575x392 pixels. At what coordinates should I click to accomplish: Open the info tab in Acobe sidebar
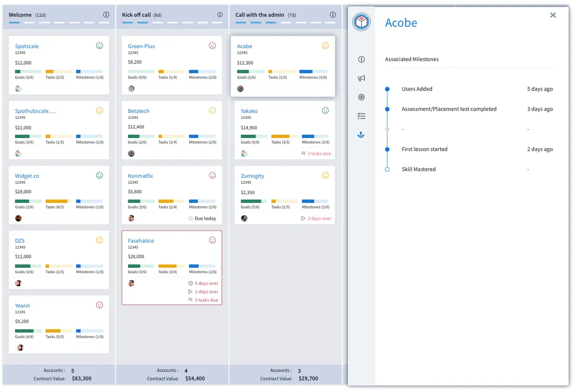[x=361, y=59]
